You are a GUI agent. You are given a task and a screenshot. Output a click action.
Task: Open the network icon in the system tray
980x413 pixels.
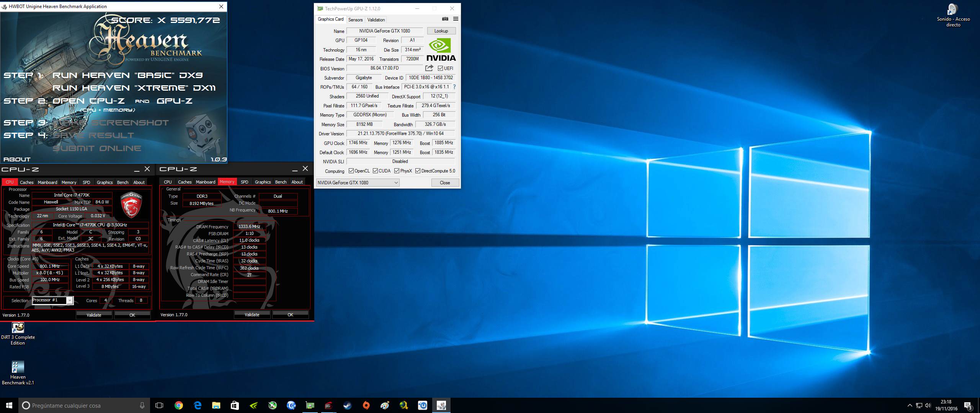tap(919, 406)
